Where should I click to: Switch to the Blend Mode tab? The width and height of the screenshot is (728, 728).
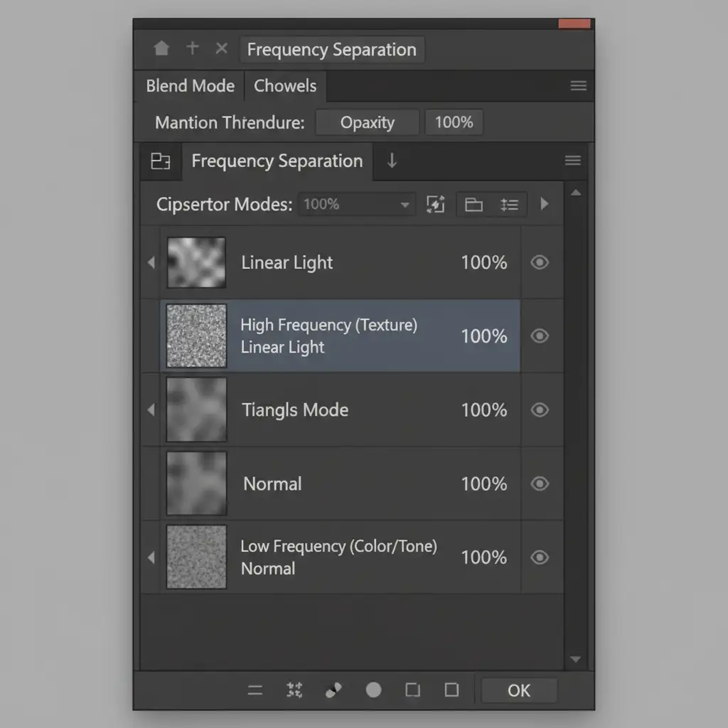click(190, 86)
